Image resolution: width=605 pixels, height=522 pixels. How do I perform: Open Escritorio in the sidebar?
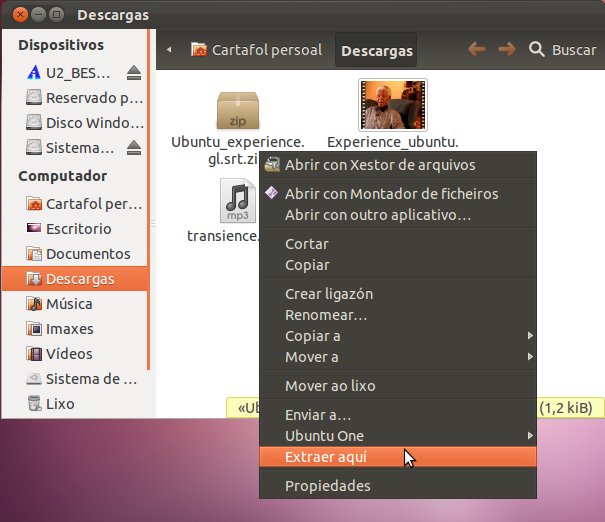[x=74, y=228]
